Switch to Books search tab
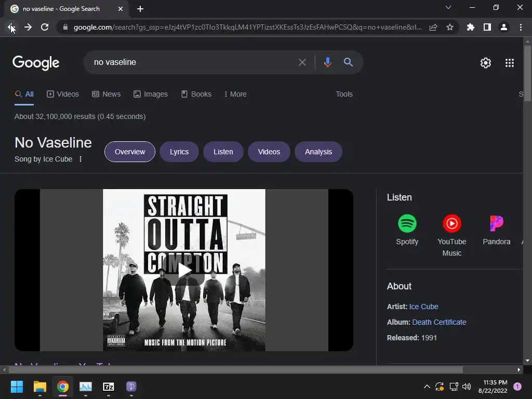 [x=196, y=95]
